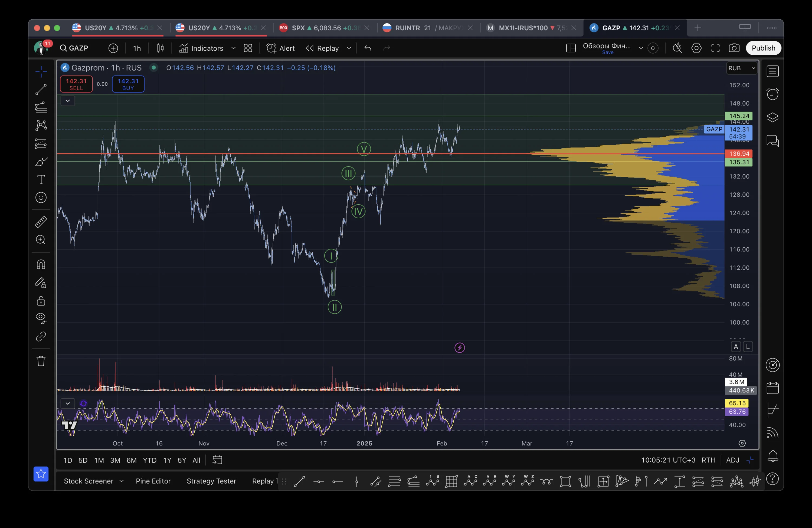Image resolution: width=812 pixels, height=528 pixels.
Task: Set the date range to YTD
Action: [149, 460]
